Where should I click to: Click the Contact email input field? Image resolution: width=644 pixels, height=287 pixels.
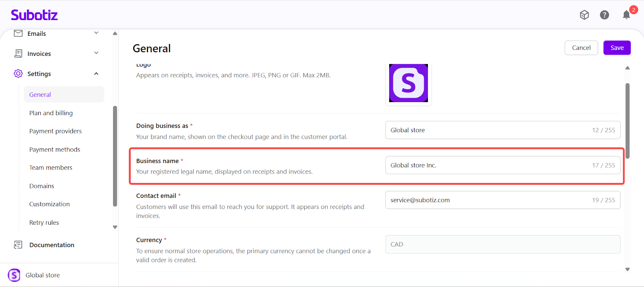coord(487,200)
